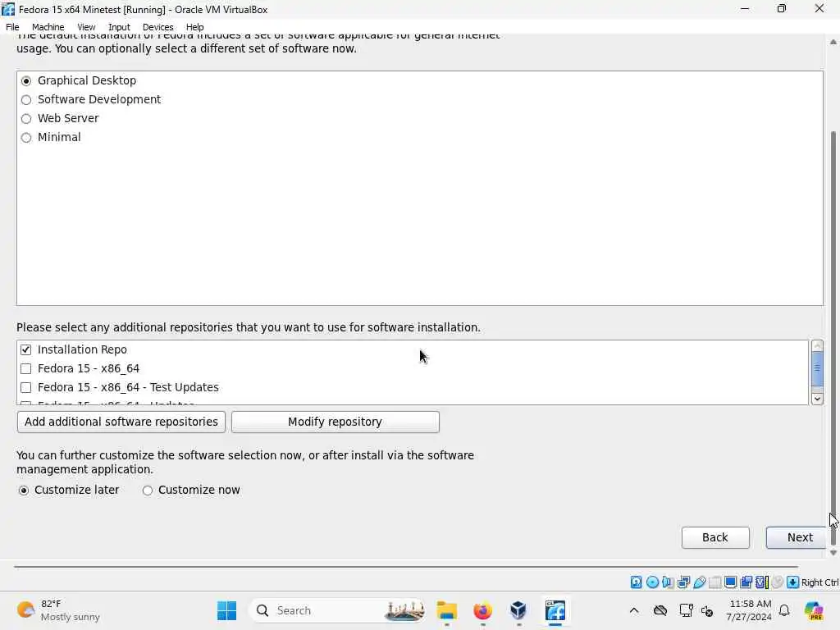Click the VM window vertical scrollbar up arrow

coord(833,42)
